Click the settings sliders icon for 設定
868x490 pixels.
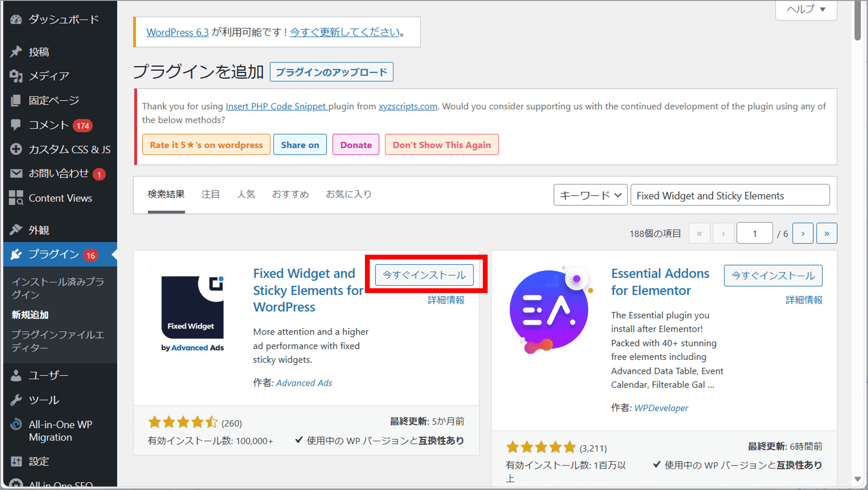pos(16,461)
